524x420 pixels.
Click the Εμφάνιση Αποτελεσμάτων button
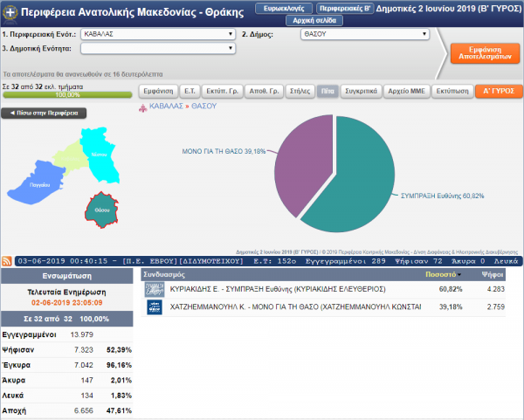click(479, 51)
